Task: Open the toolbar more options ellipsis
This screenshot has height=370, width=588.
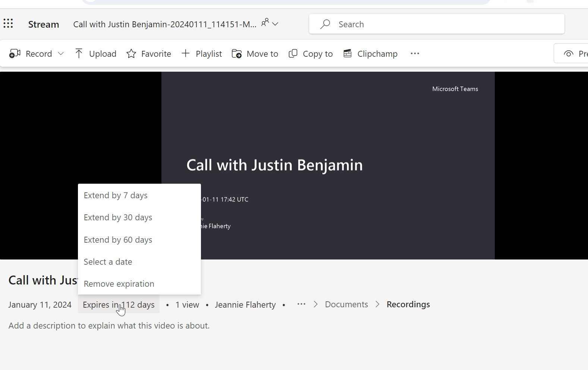Action: point(415,54)
